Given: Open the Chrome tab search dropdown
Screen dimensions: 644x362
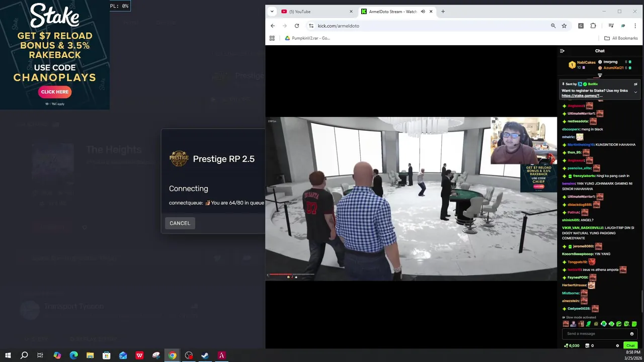Looking at the screenshot, I should click(272, 12).
